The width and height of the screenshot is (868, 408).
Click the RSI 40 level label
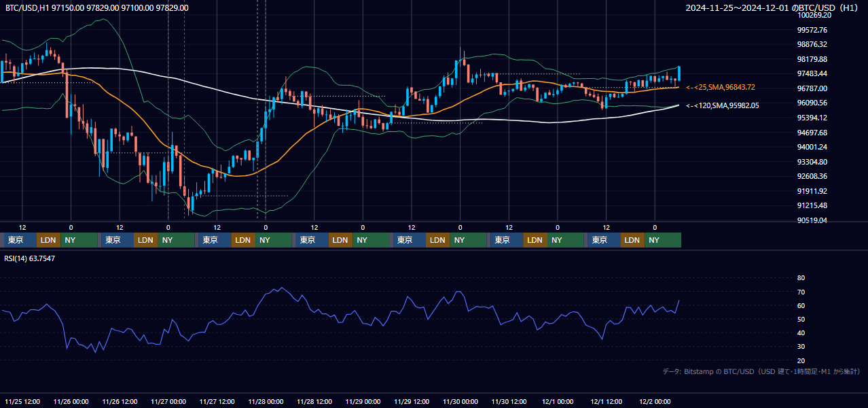tap(801, 333)
